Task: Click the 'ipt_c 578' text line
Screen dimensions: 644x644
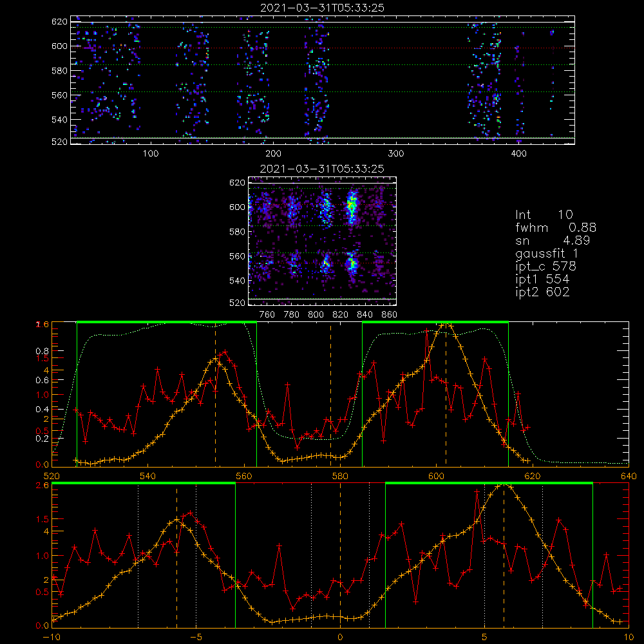Action: 546,267
